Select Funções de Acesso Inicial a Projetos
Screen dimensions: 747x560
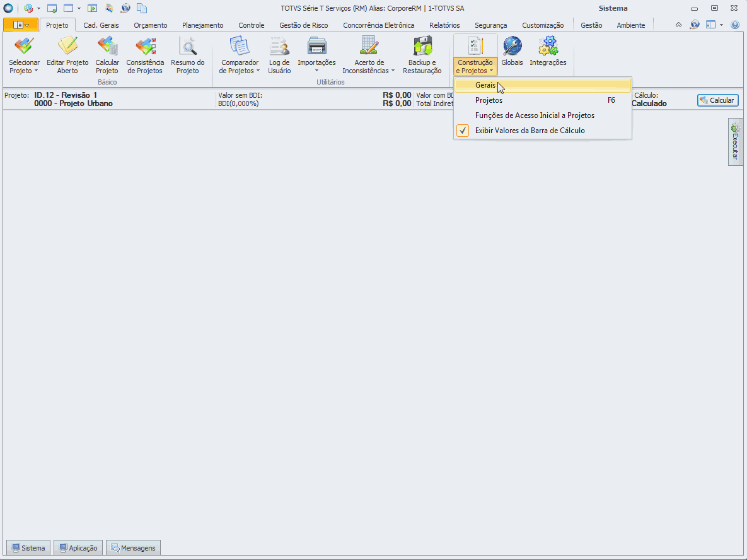click(x=543, y=115)
